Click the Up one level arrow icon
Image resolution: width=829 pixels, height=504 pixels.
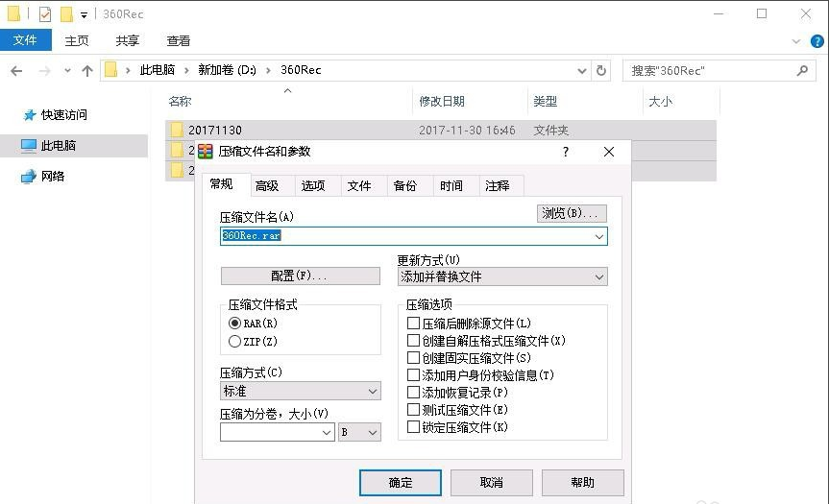click(x=87, y=71)
